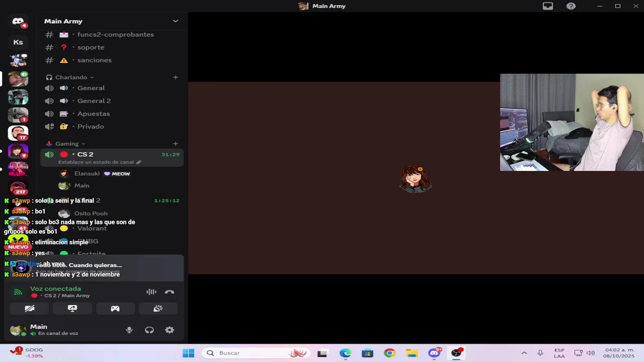644x362 pixels.
Task: Open user settings gear
Action: pos(170,330)
